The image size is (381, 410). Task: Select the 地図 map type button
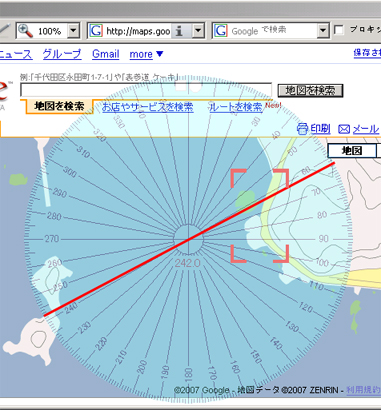tap(352, 151)
